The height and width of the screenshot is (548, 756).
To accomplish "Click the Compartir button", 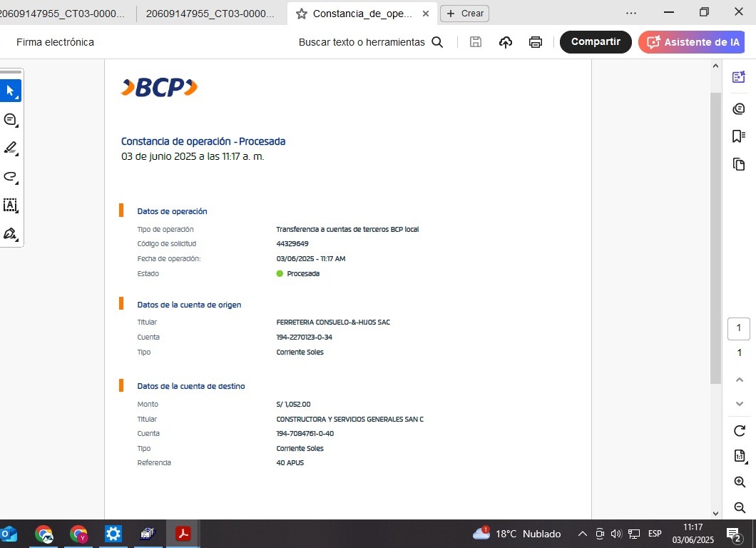I will (596, 42).
